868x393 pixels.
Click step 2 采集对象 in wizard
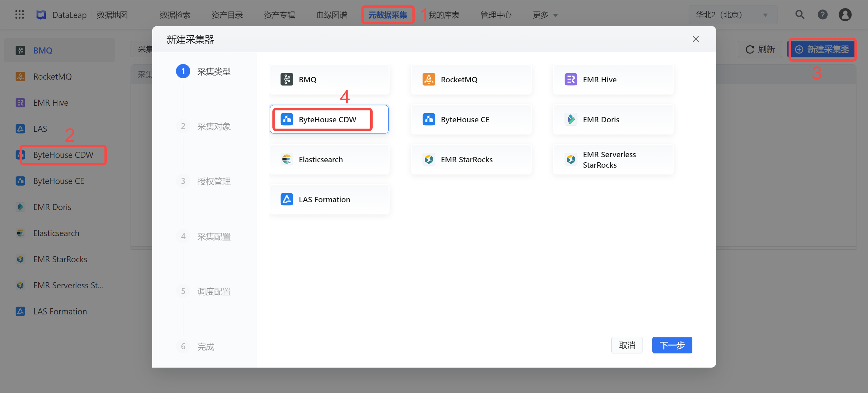204,126
